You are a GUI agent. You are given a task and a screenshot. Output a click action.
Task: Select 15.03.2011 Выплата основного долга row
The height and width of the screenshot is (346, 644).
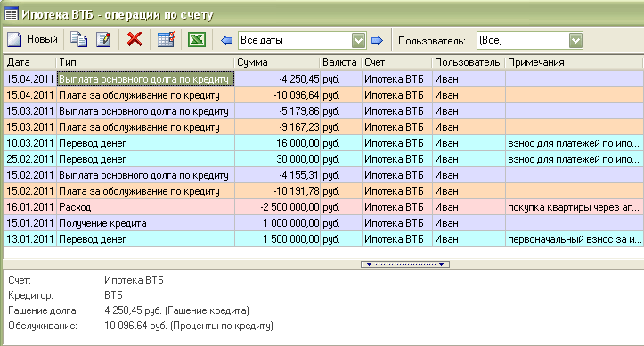[x=323, y=111]
